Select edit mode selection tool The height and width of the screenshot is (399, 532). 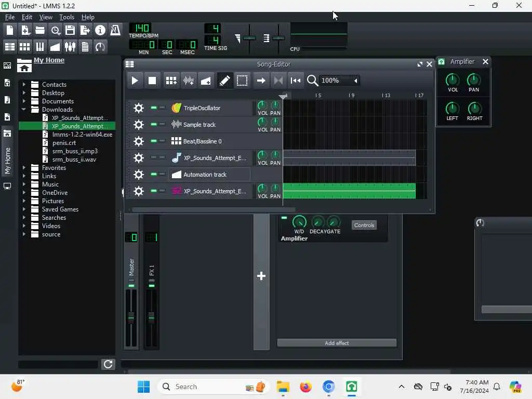pyautogui.click(x=242, y=81)
